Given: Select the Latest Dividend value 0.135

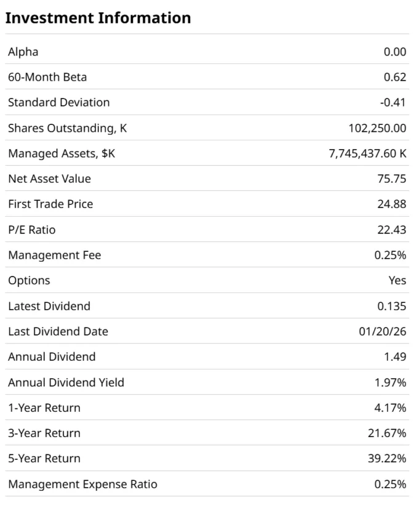Looking at the screenshot, I should point(391,306).
